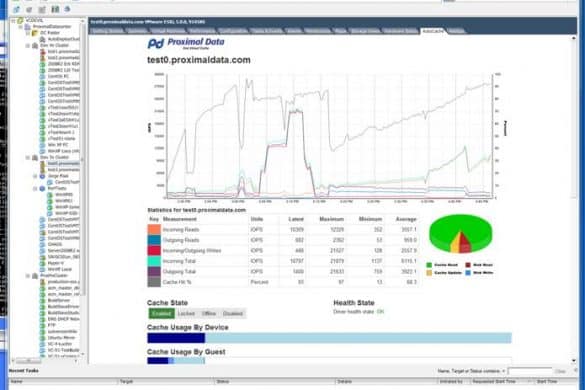This screenshot has width=585, height=390.
Task: Click the Incoming/Outgoing Writes red key swatch
Action: pos(154,250)
